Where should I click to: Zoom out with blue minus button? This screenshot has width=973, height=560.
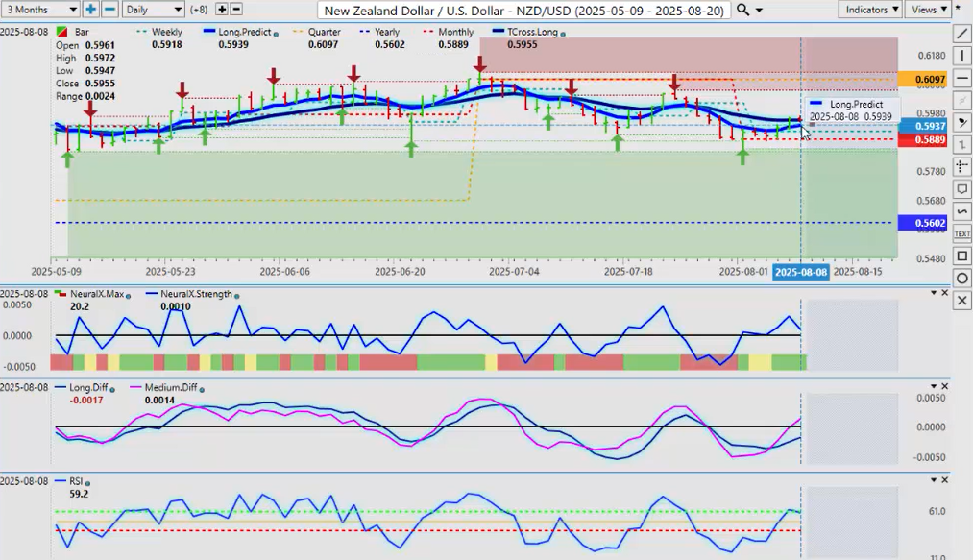click(x=109, y=10)
